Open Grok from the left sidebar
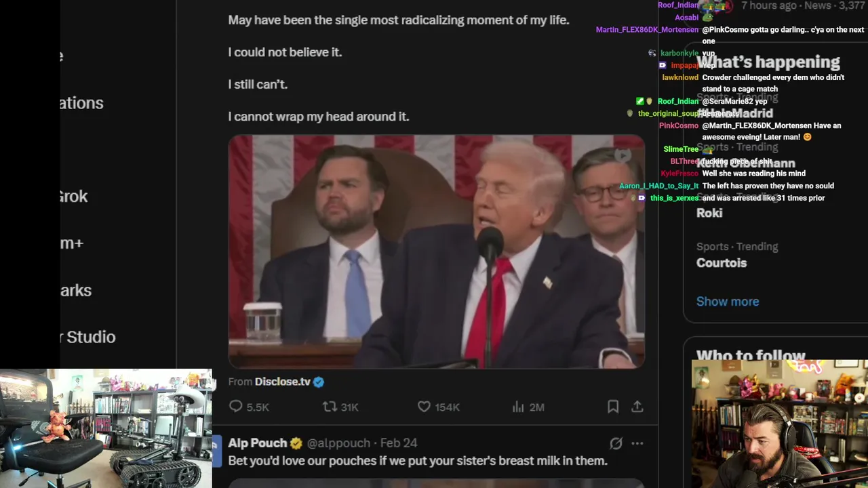This screenshot has width=868, height=488. pos(73,197)
